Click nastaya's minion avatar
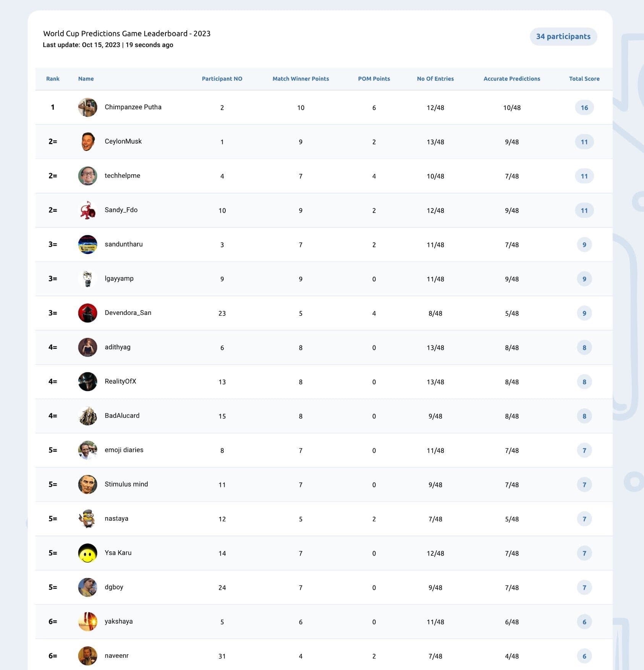The width and height of the screenshot is (644, 670). (x=87, y=519)
